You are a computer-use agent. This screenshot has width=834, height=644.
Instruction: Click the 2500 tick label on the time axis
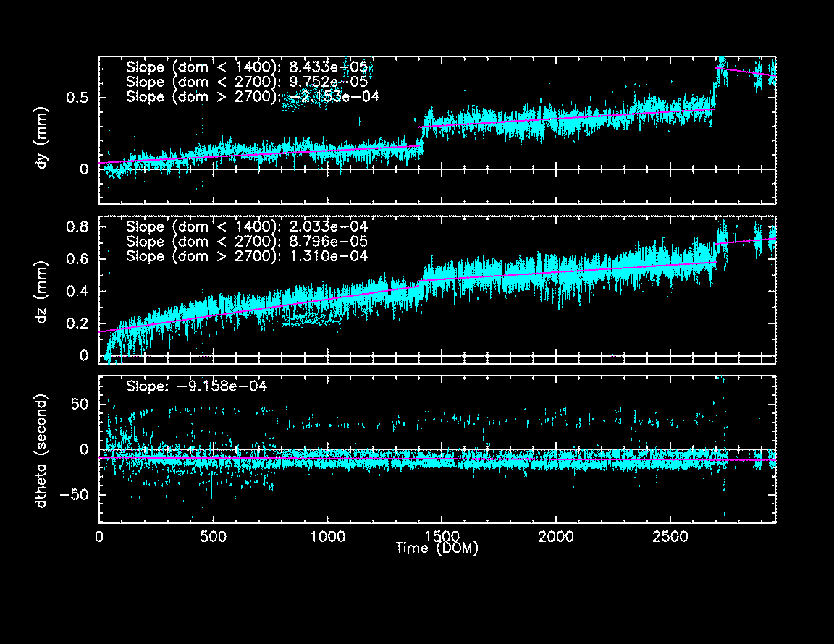click(x=670, y=537)
